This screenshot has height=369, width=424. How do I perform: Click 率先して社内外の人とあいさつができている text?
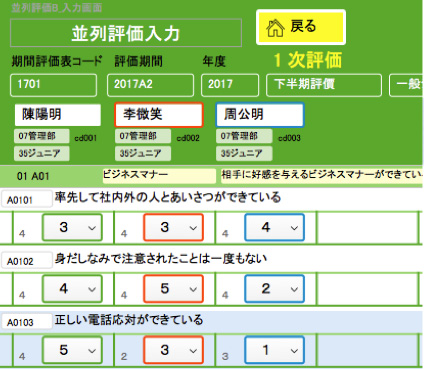pyautogui.click(x=168, y=197)
